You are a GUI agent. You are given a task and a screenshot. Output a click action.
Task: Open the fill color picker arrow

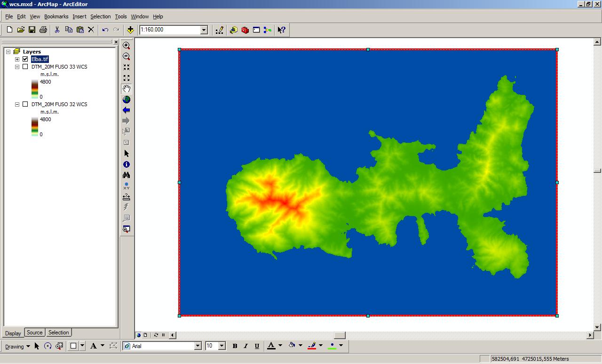pyautogui.click(x=301, y=346)
